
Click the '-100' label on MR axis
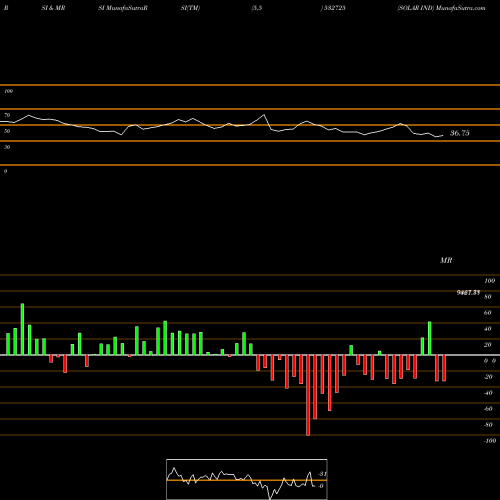tap(490, 441)
